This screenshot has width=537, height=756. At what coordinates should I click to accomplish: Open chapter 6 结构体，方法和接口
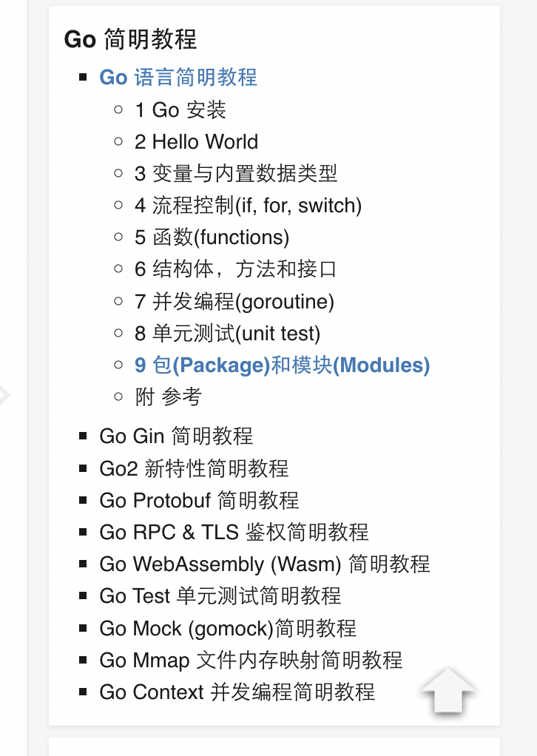[x=235, y=269]
